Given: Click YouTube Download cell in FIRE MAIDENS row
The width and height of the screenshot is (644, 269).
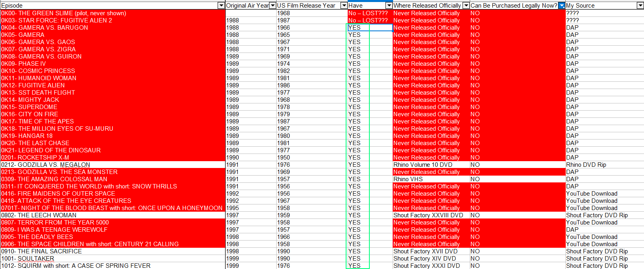Looking at the screenshot, I should pyautogui.click(x=605, y=194).
